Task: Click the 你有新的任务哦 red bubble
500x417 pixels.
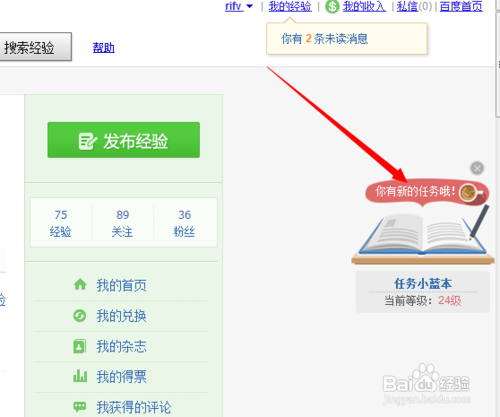Action: 427,192
